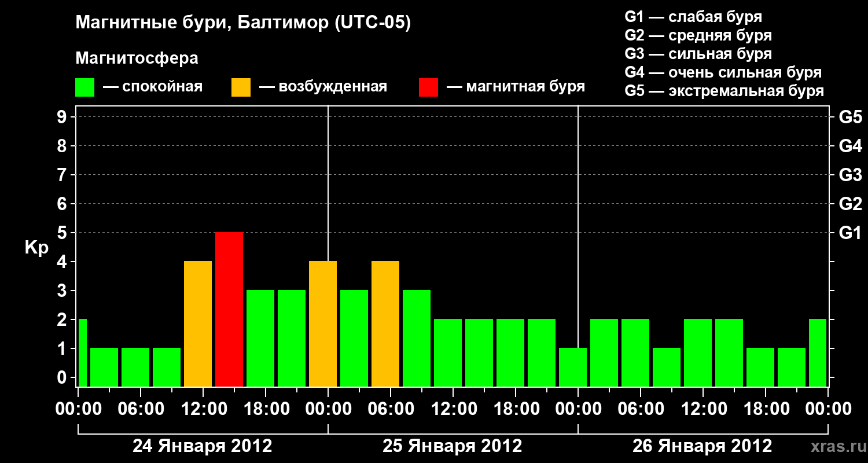Click the orange 'возбужденная' legend swatch

tap(241, 87)
